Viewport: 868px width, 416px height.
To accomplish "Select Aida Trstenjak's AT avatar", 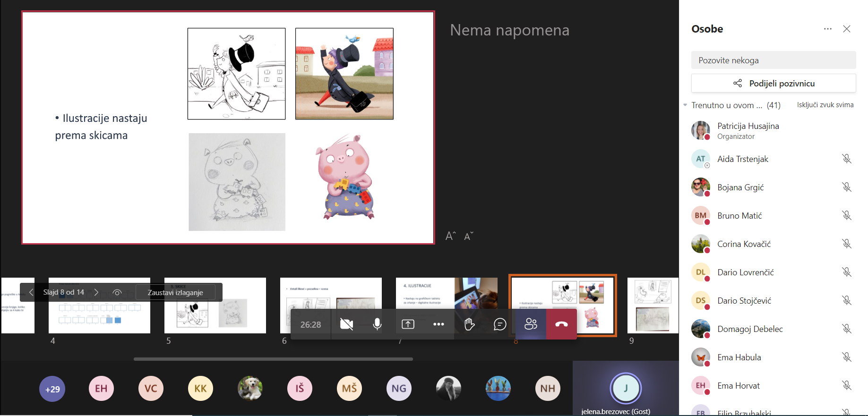I will click(701, 159).
